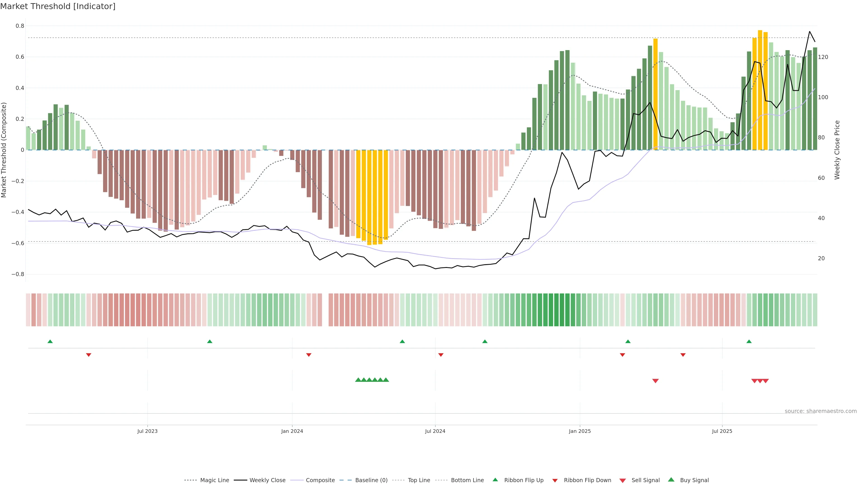Click the Ribbon Flip Down legend icon

tap(555, 481)
